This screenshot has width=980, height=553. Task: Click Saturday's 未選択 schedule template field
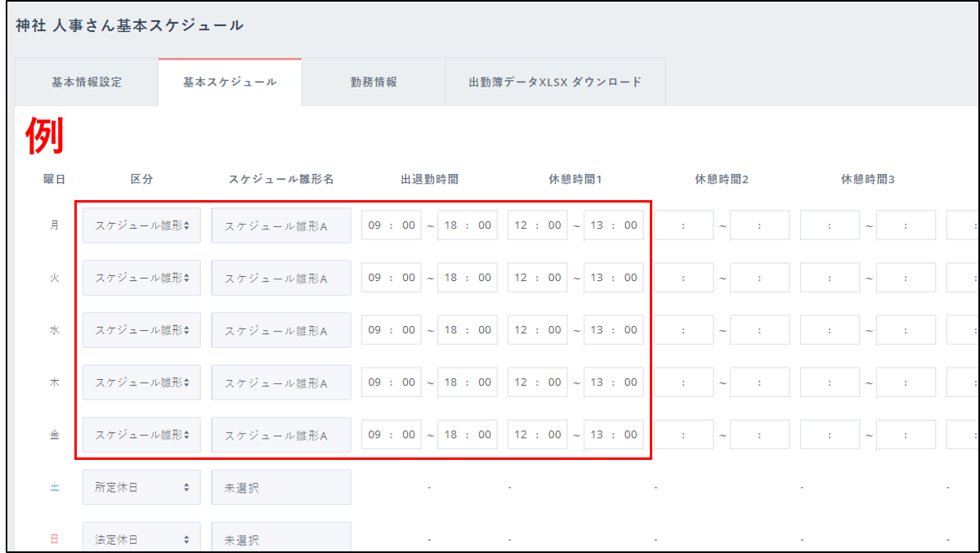coord(281,487)
